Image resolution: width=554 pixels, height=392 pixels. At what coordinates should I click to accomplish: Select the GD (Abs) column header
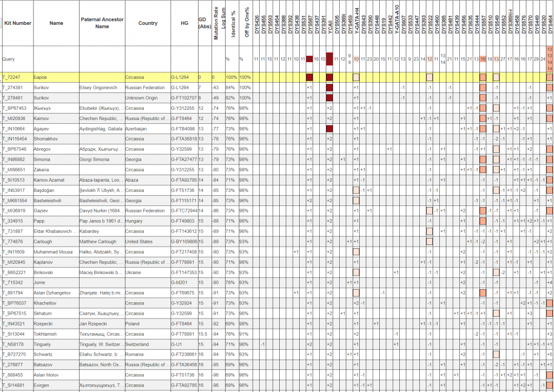(204, 23)
